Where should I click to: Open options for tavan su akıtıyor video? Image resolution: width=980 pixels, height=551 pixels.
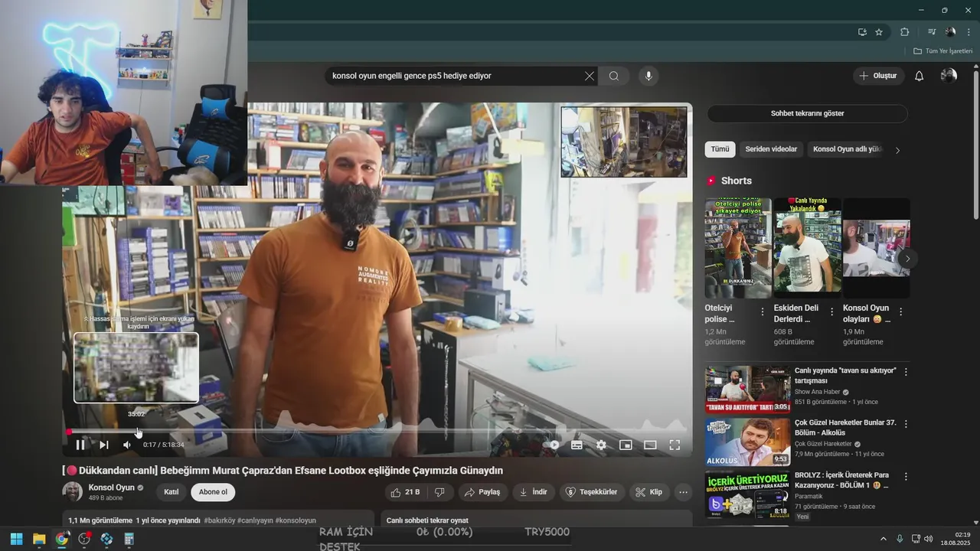click(906, 372)
